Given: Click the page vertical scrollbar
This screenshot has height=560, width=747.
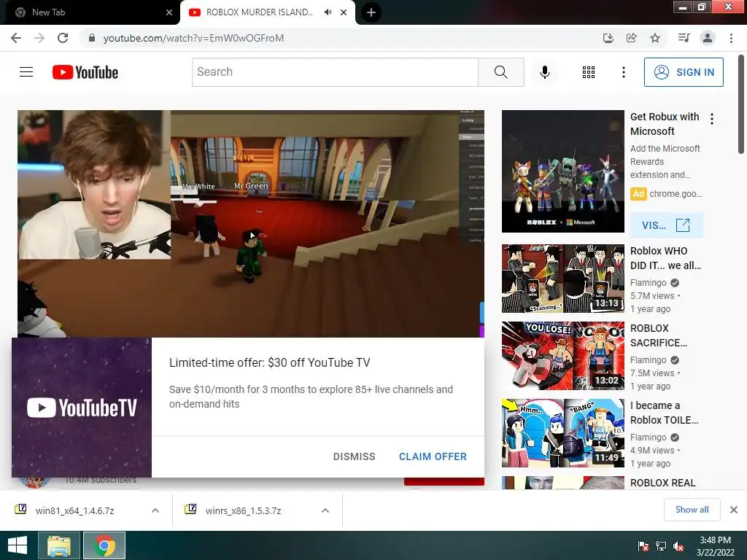Looking at the screenshot, I should [x=741, y=105].
